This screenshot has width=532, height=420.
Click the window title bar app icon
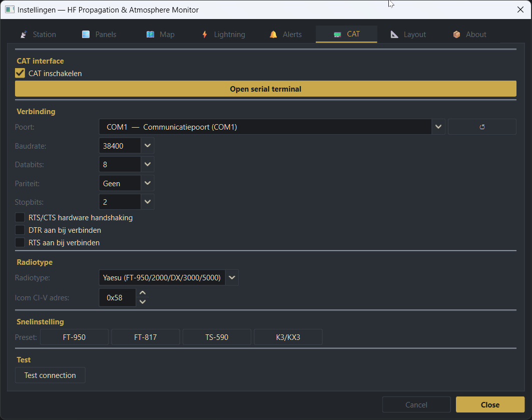(x=10, y=10)
